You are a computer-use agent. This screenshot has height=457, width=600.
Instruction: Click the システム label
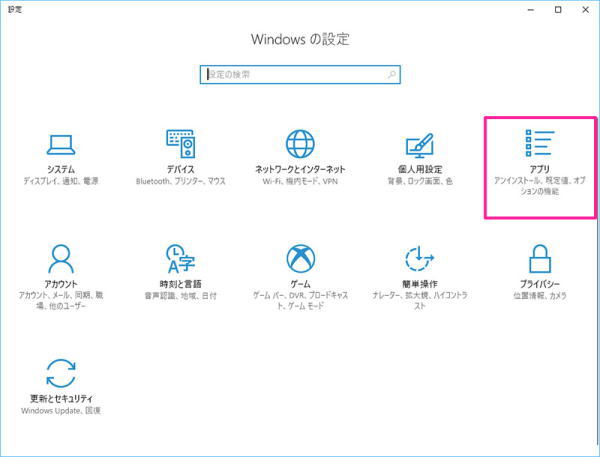coord(61,169)
